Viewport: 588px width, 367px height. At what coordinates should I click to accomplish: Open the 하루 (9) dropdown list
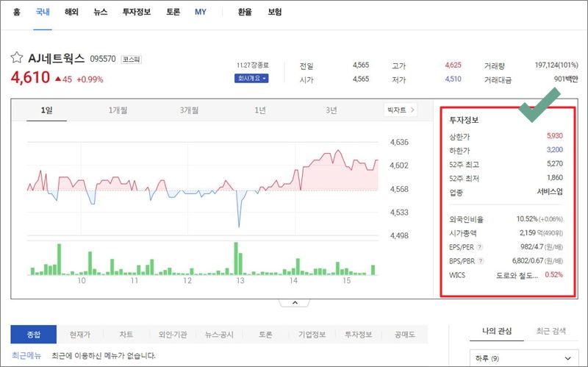point(523,358)
